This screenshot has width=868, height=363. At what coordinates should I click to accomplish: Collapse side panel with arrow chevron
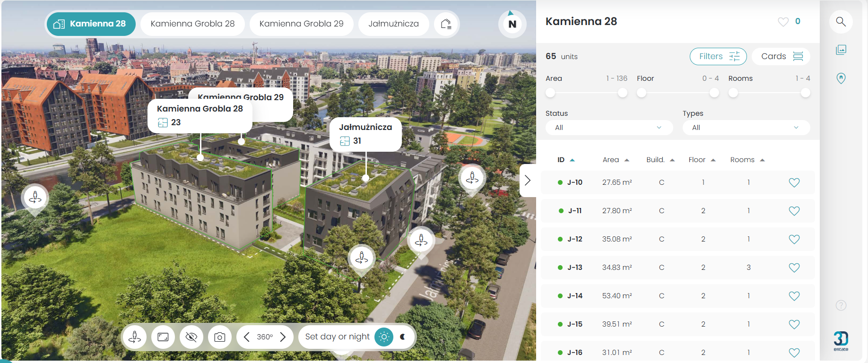tap(528, 180)
